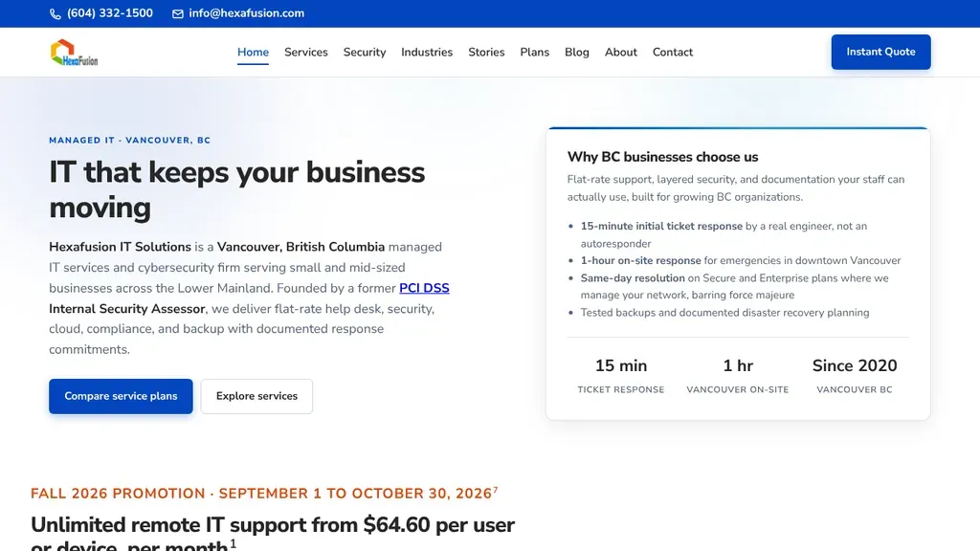View the Plans page
980x551 pixels.
pos(534,53)
